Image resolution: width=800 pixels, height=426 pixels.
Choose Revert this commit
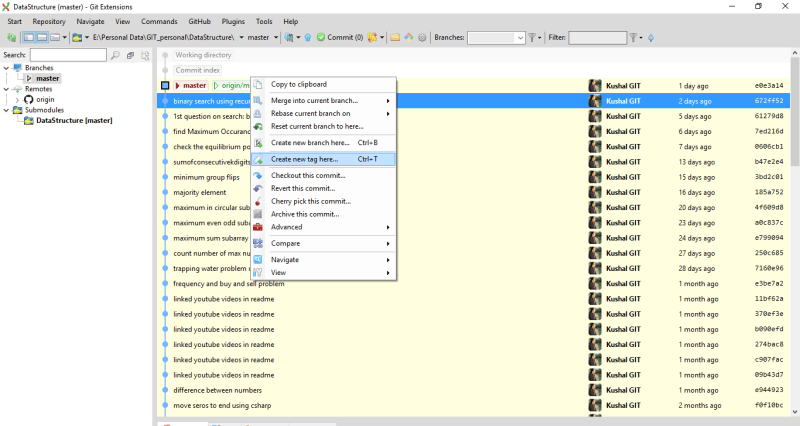click(x=323, y=188)
